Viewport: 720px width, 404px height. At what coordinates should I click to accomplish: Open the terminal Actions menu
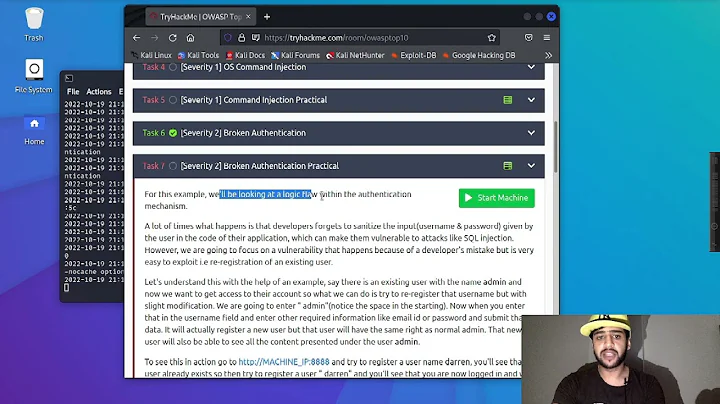99,92
